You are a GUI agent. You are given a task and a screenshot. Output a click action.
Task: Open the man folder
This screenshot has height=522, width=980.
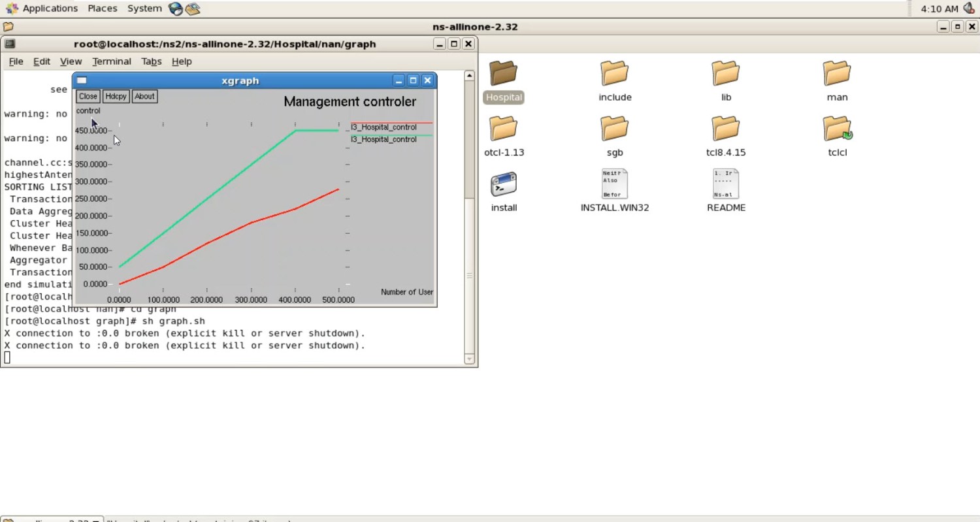click(x=836, y=74)
